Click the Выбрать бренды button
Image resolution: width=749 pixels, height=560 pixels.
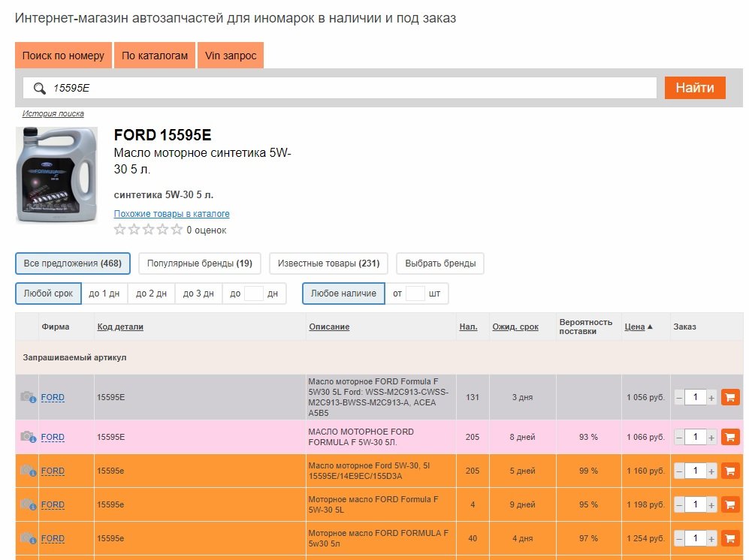[x=440, y=263]
